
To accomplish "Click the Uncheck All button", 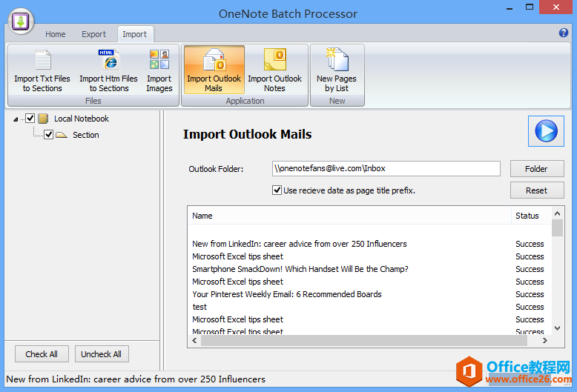I will pyautogui.click(x=102, y=353).
